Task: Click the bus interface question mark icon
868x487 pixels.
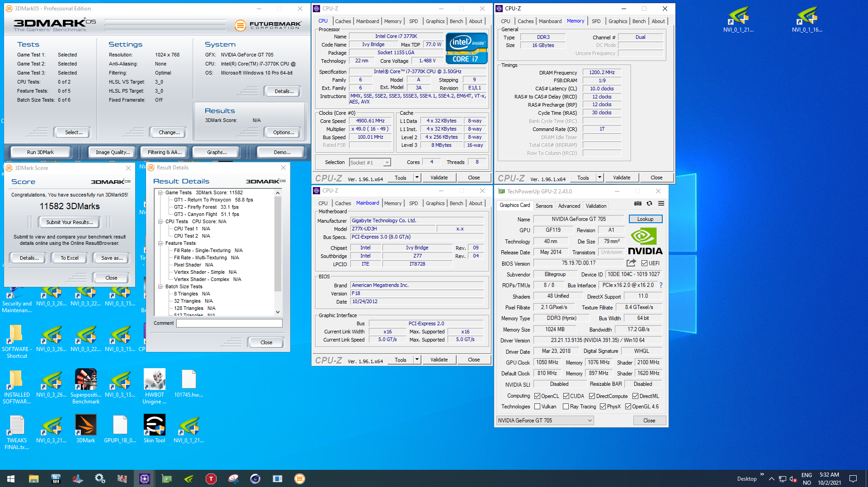Action: click(x=661, y=285)
